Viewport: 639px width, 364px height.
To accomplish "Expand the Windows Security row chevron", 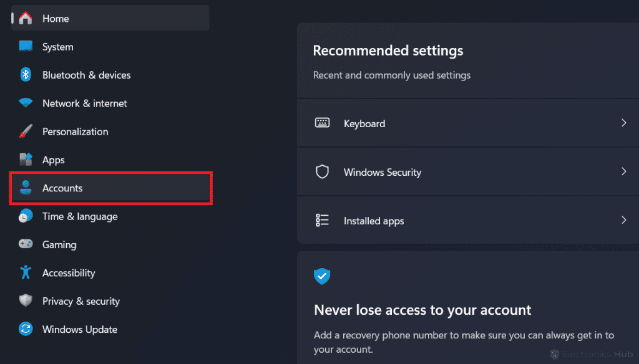I will click(623, 172).
